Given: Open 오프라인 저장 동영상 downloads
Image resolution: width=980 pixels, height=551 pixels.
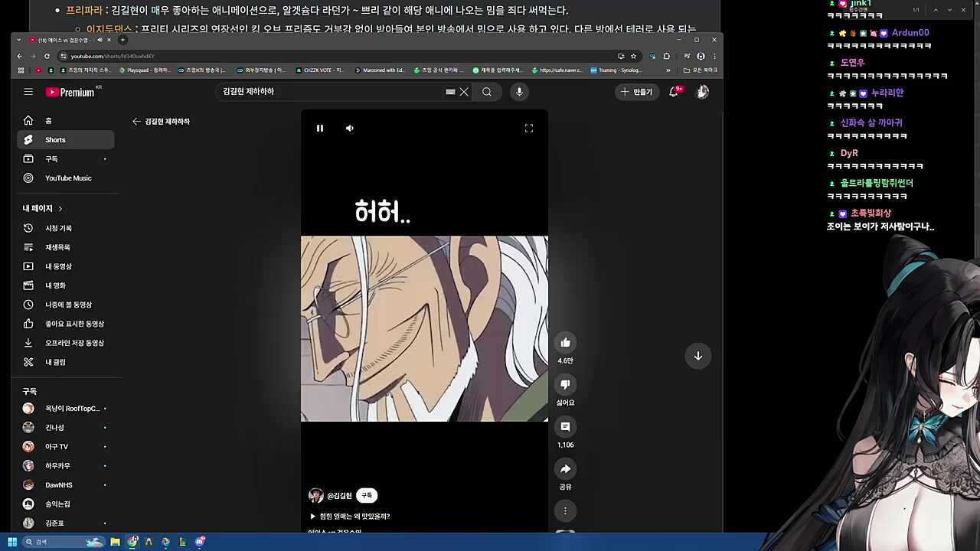Looking at the screenshot, I should 65,343.
